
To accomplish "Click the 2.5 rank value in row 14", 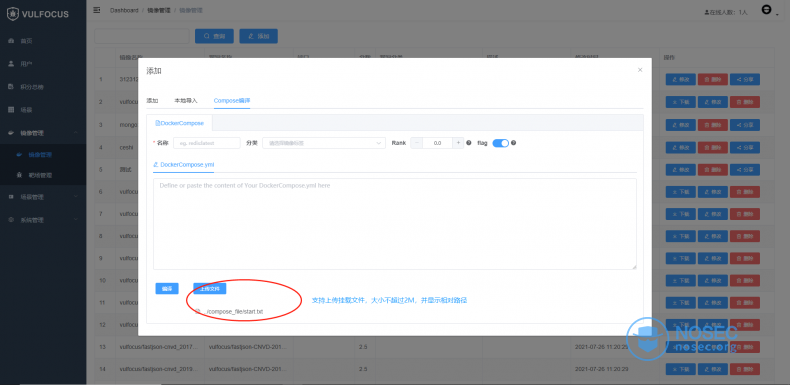I will (363, 369).
